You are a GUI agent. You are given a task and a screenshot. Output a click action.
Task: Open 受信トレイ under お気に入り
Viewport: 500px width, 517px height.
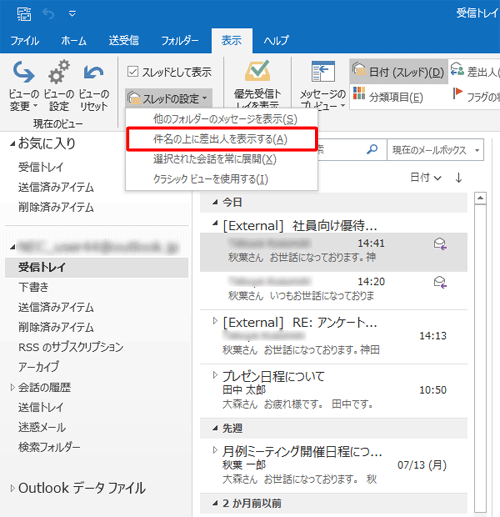click(x=41, y=167)
